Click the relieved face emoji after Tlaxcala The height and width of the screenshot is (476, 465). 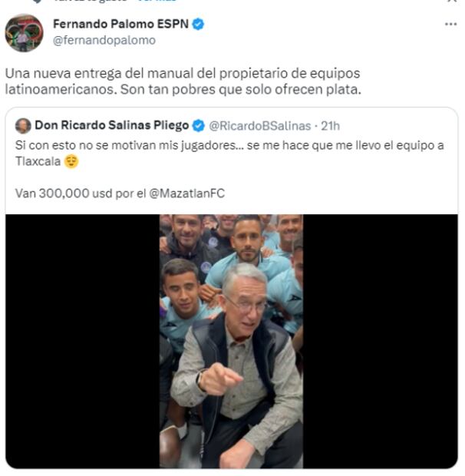coord(71,161)
